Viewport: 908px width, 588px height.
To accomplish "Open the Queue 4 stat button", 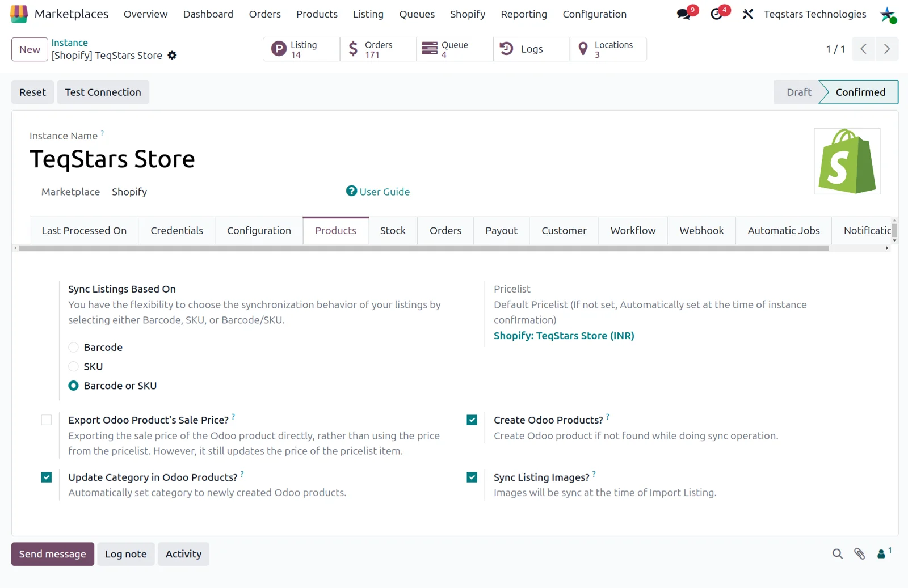I will tap(455, 49).
